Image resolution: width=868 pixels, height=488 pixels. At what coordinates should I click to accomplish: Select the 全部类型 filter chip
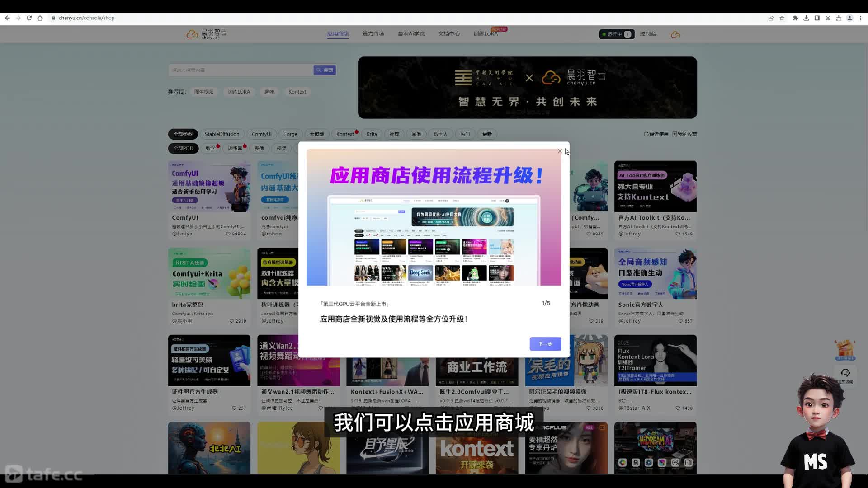click(x=183, y=134)
